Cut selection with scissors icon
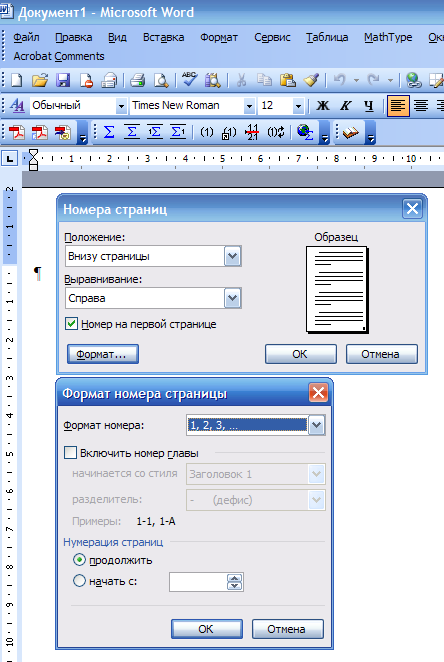Screen dimensions: 444x662 tap(241, 80)
